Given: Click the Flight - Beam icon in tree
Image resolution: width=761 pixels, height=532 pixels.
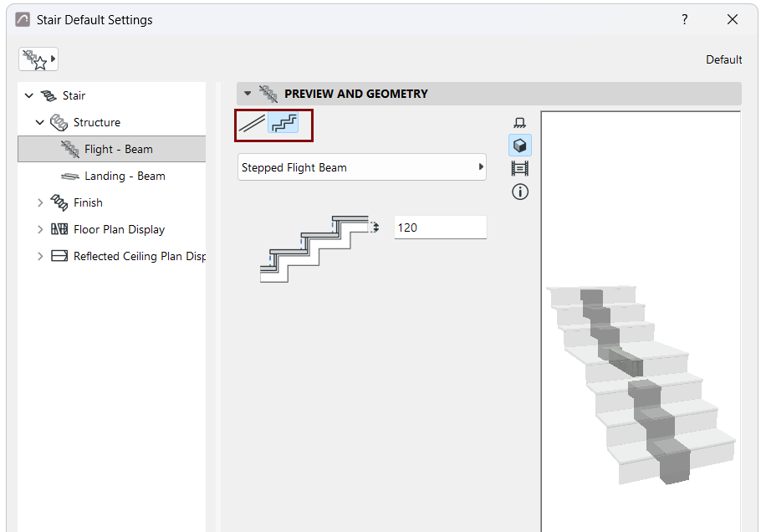Looking at the screenshot, I should click(x=70, y=149).
